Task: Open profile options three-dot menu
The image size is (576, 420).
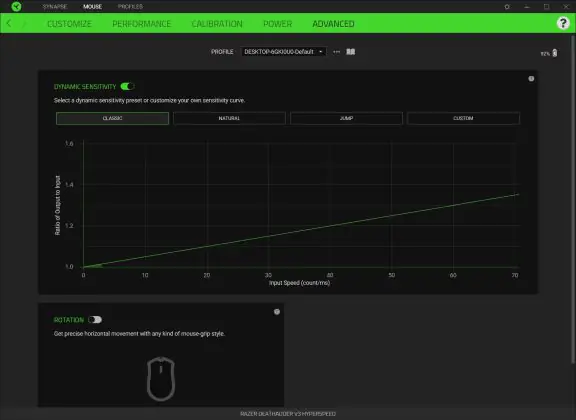Action: (x=336, y=52)
